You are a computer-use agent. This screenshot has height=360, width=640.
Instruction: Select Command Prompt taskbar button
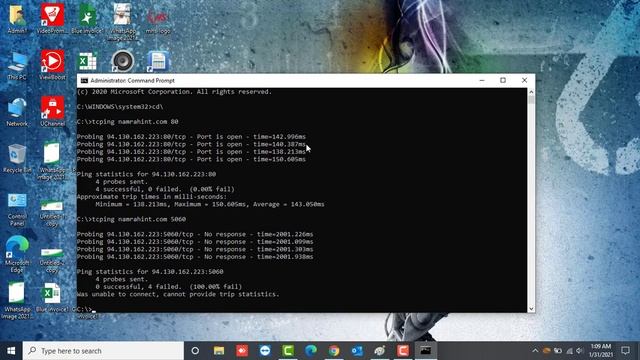tap(426, 351)
